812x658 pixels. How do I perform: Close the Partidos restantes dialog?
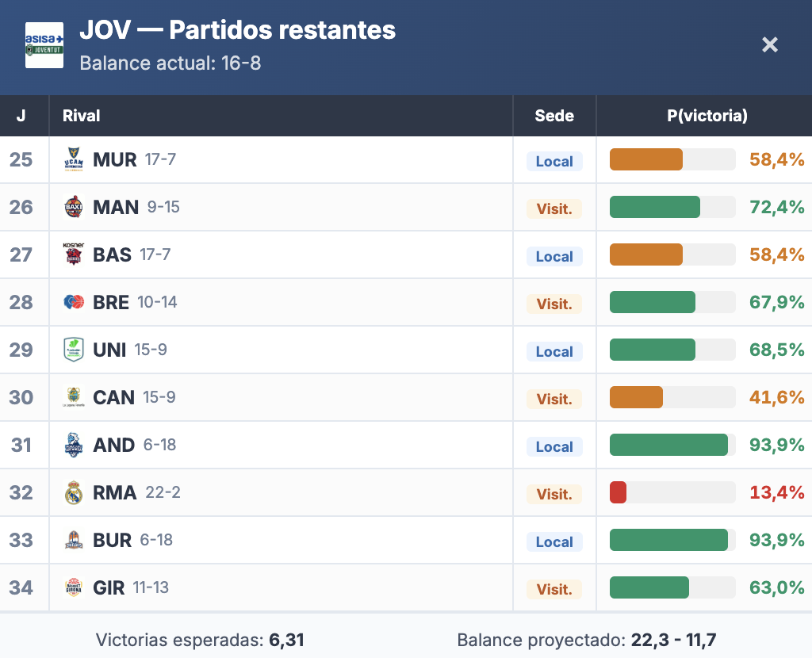[770, 44]
